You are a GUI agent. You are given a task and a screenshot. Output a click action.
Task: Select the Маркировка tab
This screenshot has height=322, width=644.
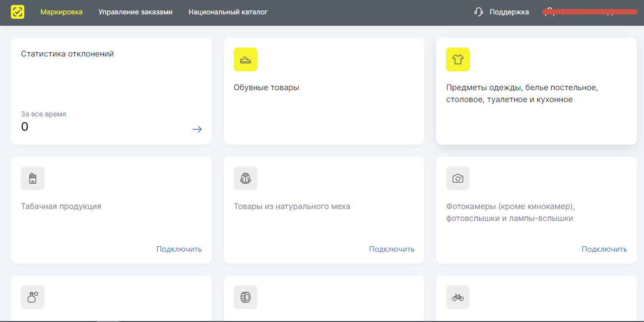(62, 11)
